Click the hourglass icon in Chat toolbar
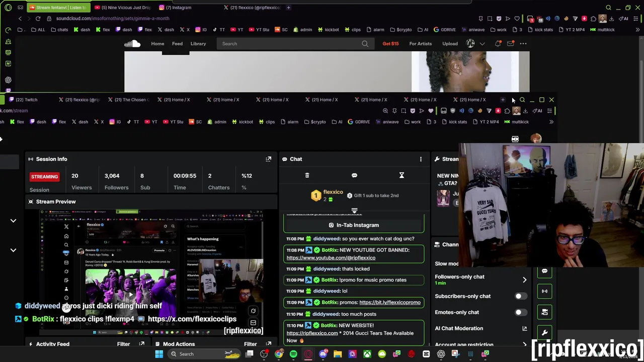 click(x=401, y=175)
